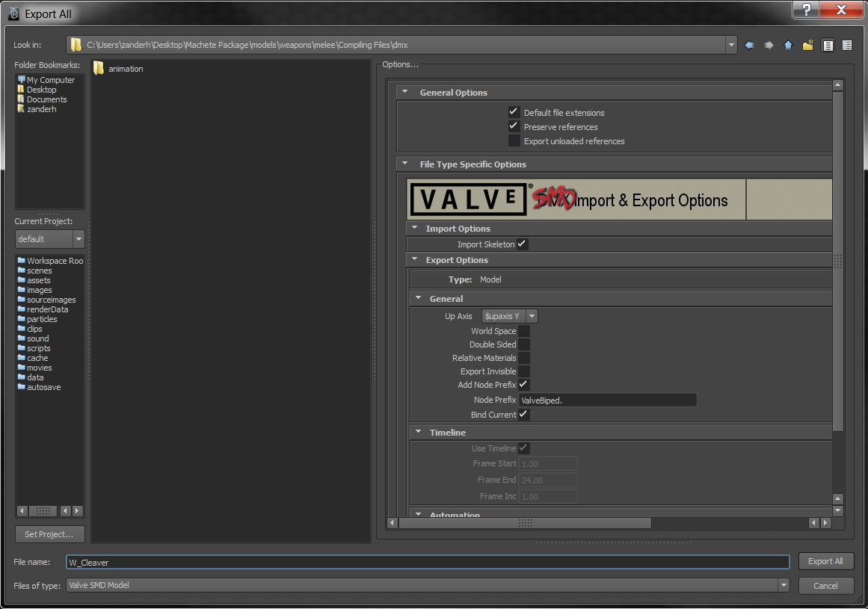Open the scenes project folder
The width and height of the screenshot is (868, 609).
[34, 271]
